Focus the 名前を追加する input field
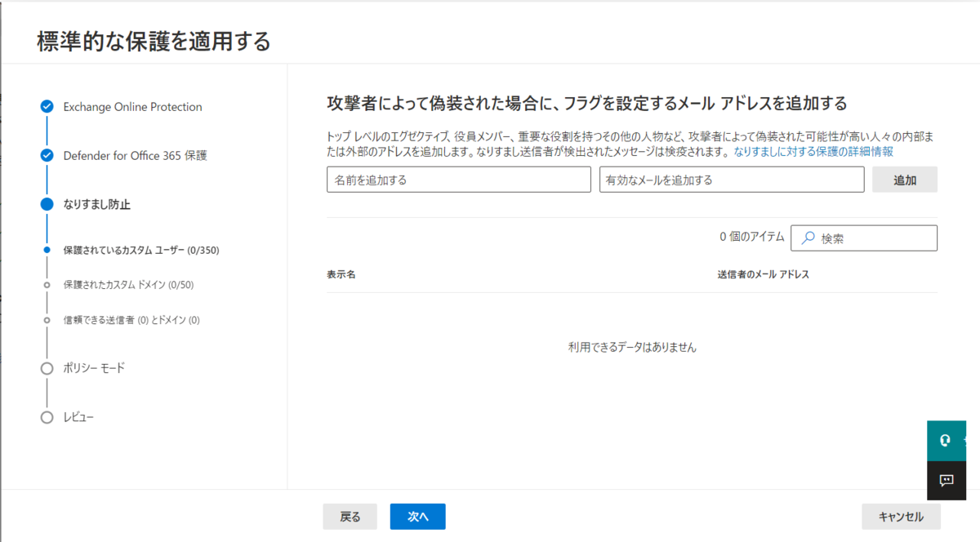The height and width of the screenshot is (542, 980). 458,180
